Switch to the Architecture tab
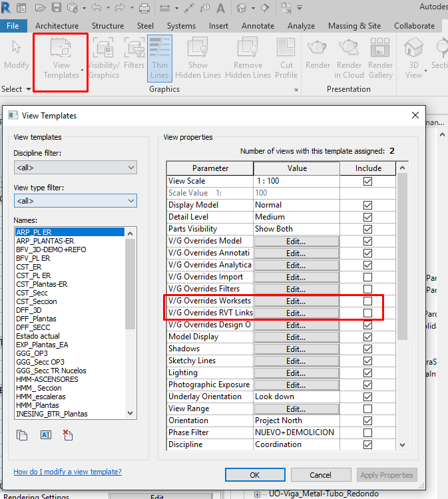 pos(57,26)
